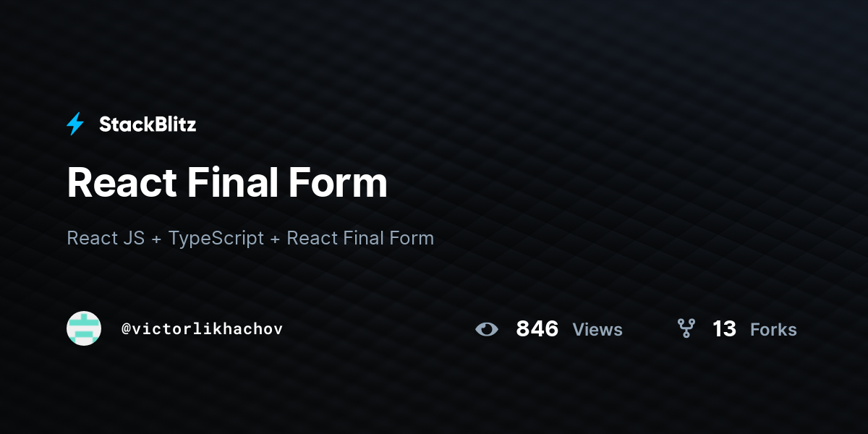The width and height of the screenshot is (868, 434).
Task: Click the second plus sign in subtitle
Action: point(276,239)
